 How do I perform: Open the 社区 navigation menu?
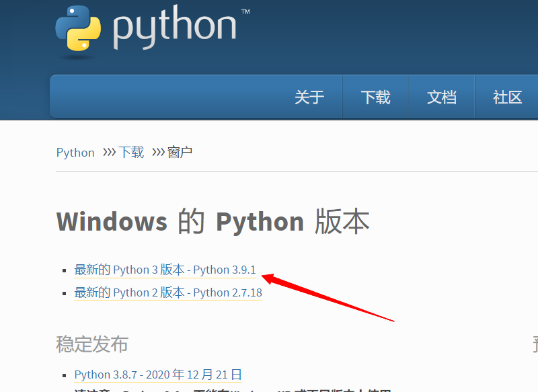coord(508,97)
